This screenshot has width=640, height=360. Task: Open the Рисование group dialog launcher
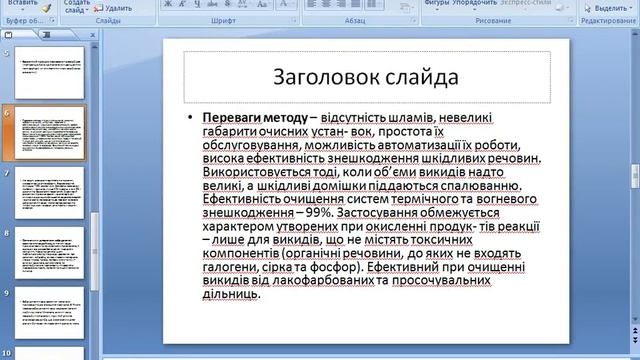coord(571,20)
